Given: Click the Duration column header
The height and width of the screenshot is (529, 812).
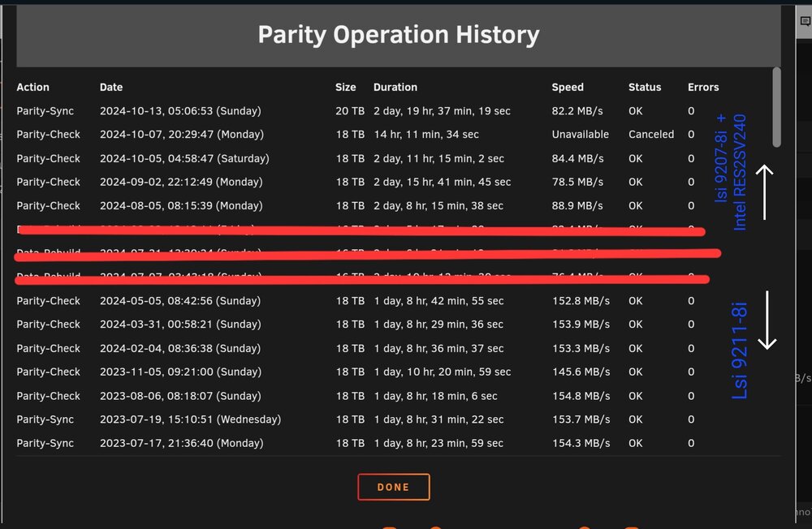Looking at the screenshot, I should [395, 87].
